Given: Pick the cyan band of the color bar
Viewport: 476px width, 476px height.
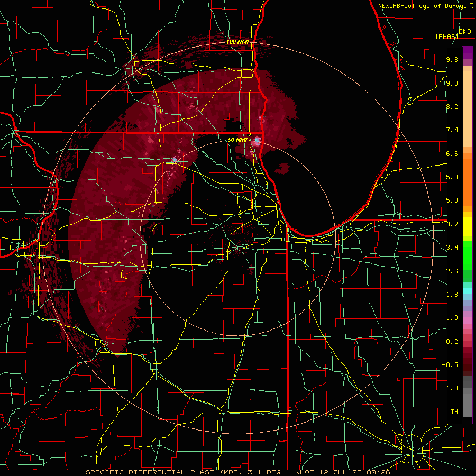Looking at the screenshot, I should [467, 290].
